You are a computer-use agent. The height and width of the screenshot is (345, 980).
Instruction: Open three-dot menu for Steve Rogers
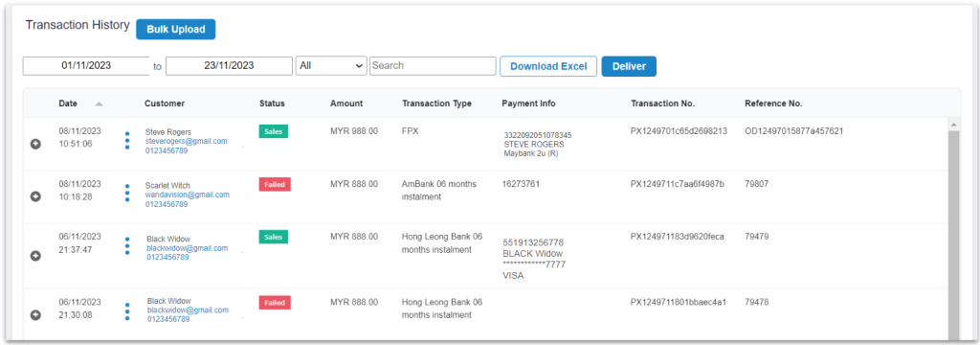pyautogui.click(x=127, y=141)
